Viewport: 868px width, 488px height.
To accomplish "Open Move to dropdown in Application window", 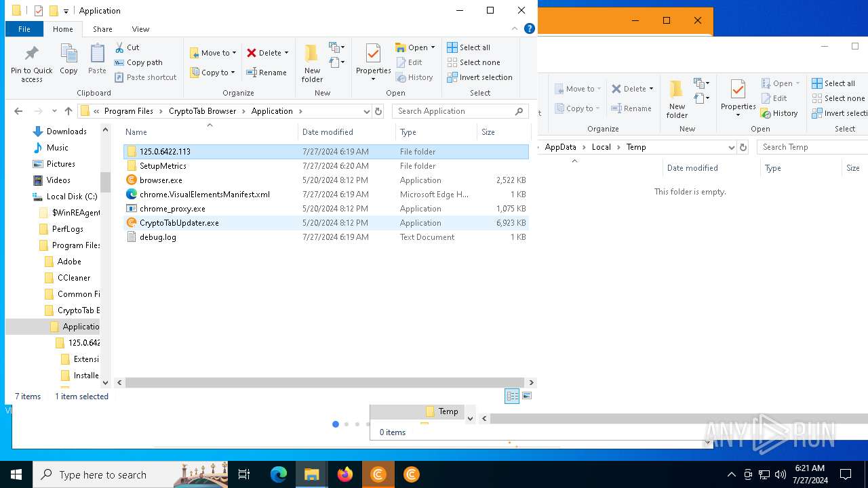I will (x=213, y=53).
